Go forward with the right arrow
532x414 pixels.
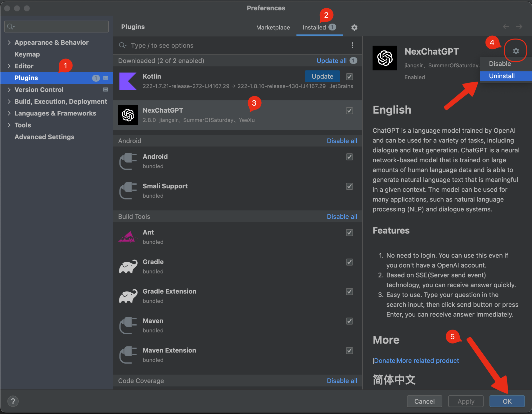point(519,27)
